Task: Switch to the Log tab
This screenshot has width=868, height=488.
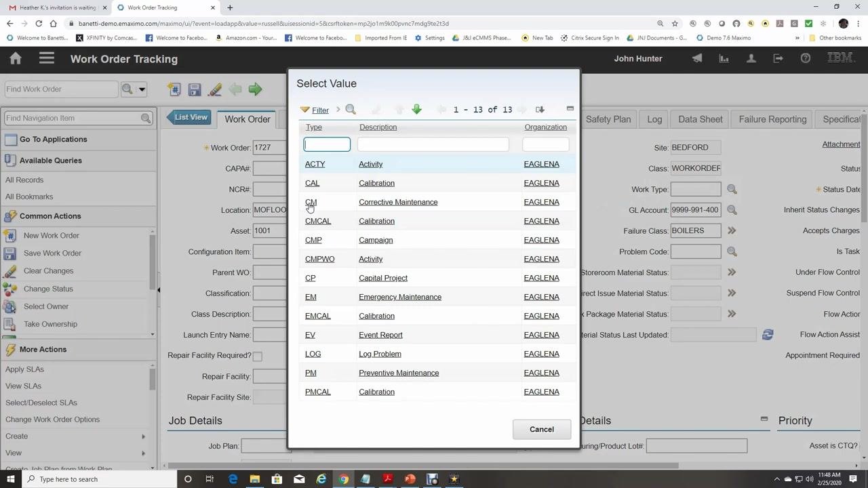Action: pyautogui.click(x=654, y=119)
